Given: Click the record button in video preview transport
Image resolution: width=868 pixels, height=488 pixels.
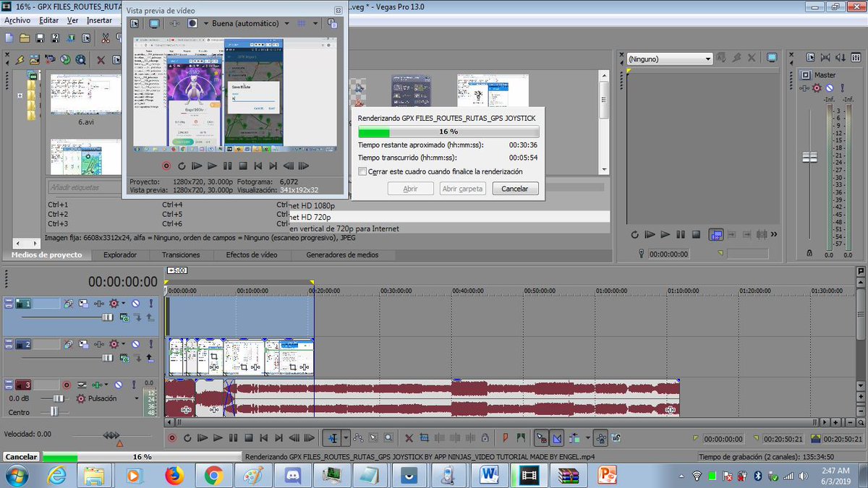Looking at the screenshot, I should click(x=166, y=166).
